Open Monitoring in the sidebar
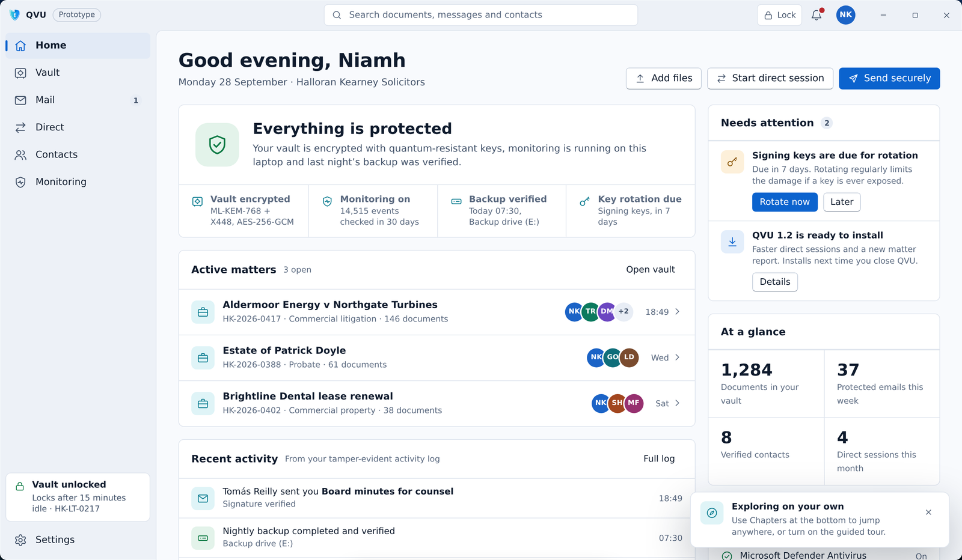The height and width of the screenshot is (560, 962). click(78, 182)
